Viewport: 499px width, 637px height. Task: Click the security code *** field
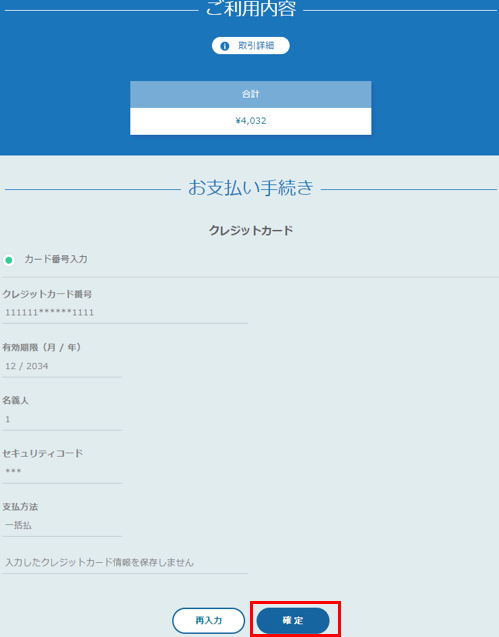point(62,472)
